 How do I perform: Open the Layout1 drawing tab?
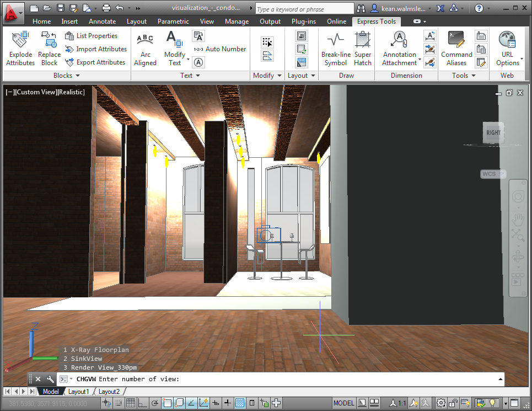tap(78, 392)
